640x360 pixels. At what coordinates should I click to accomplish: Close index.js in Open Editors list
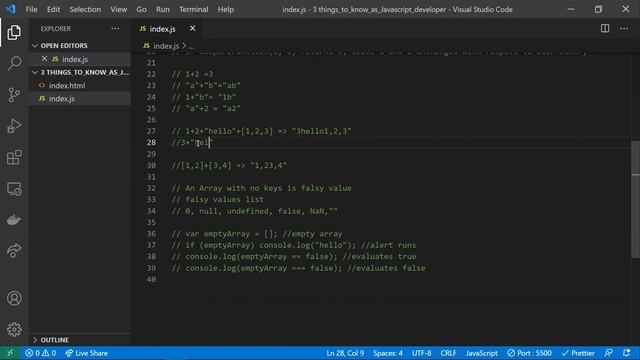coord(44,59)
